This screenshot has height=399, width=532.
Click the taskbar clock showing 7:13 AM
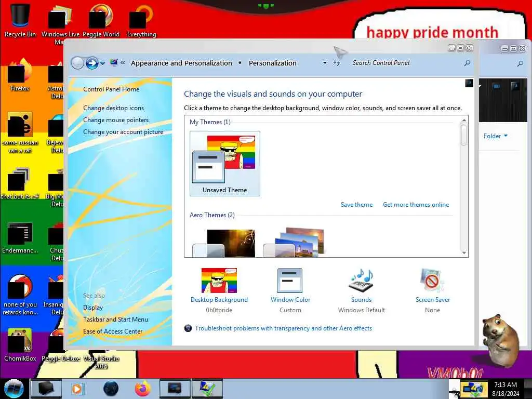click(x=506, y=389)
